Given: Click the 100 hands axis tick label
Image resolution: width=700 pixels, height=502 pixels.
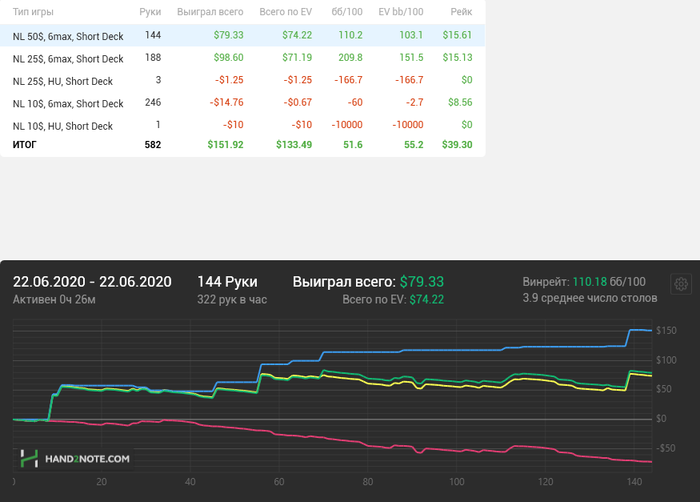Looking at the screenshot, I should pos(457,482).
